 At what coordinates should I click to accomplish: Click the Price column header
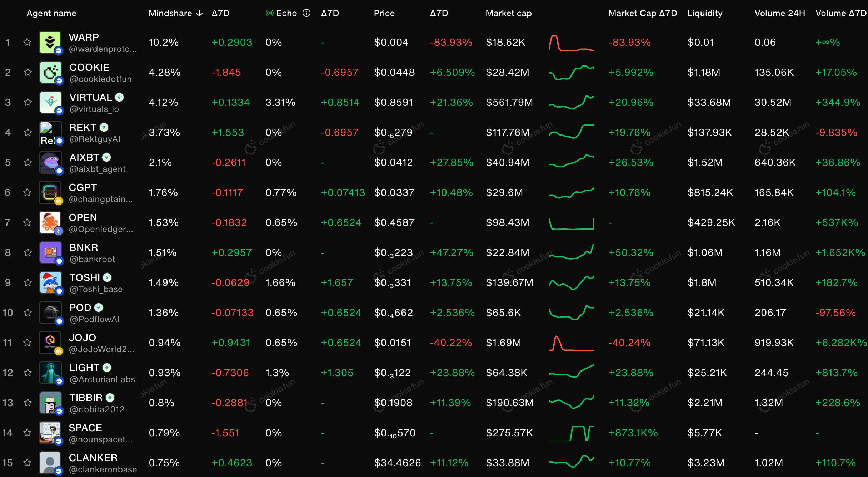pos(384,13)
